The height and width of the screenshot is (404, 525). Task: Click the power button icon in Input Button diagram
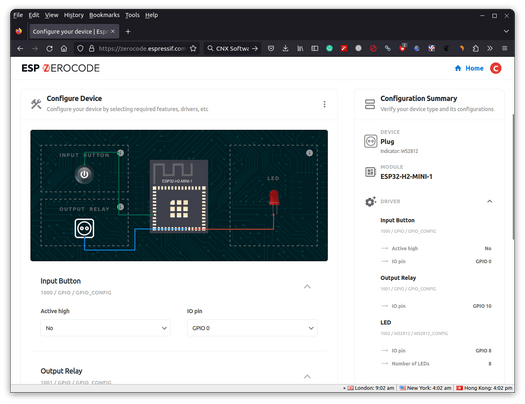84,174
